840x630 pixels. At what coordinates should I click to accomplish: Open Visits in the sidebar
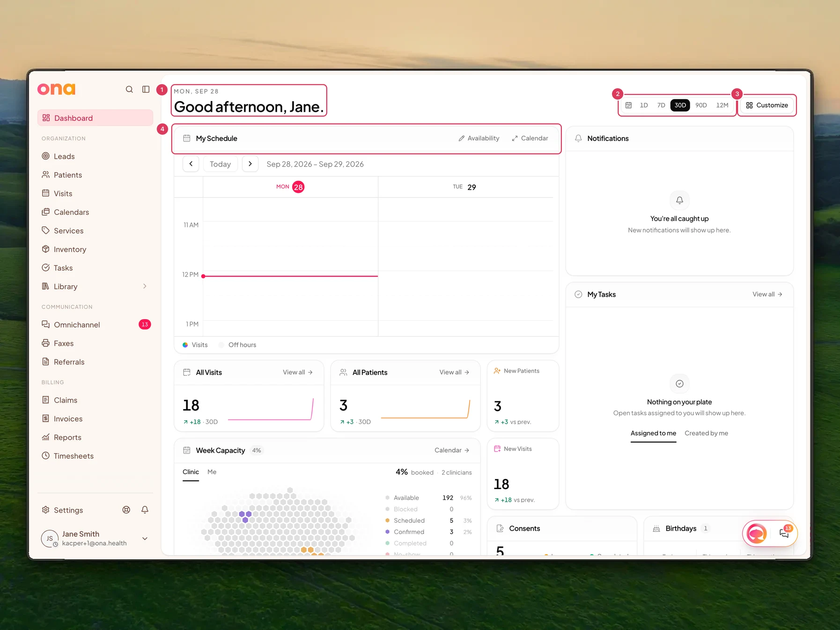95,194
